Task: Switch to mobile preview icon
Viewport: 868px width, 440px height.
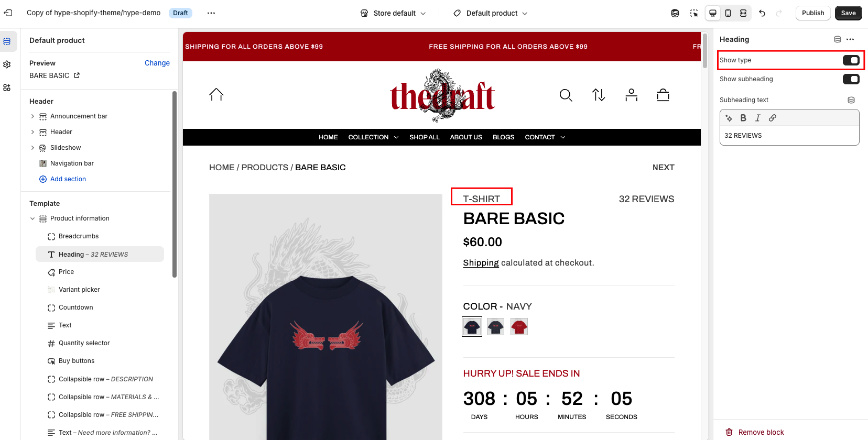Action: tap(728, 13)
